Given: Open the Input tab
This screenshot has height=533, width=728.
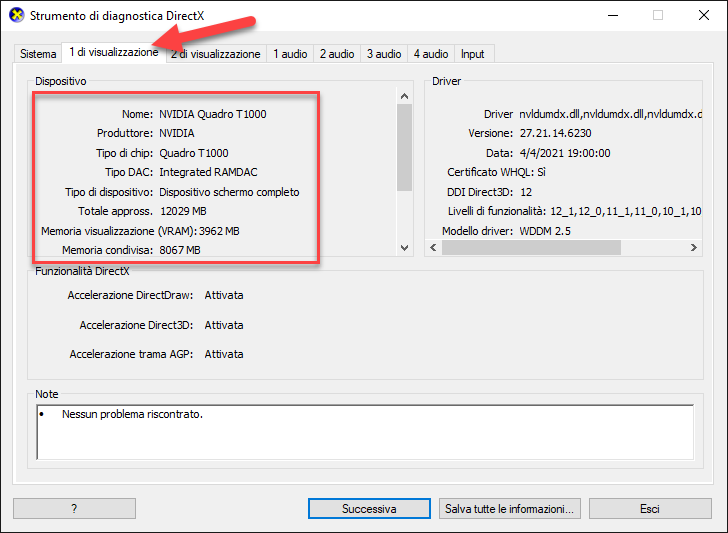Looking at the screenshot, I should [x=473, y=54].
